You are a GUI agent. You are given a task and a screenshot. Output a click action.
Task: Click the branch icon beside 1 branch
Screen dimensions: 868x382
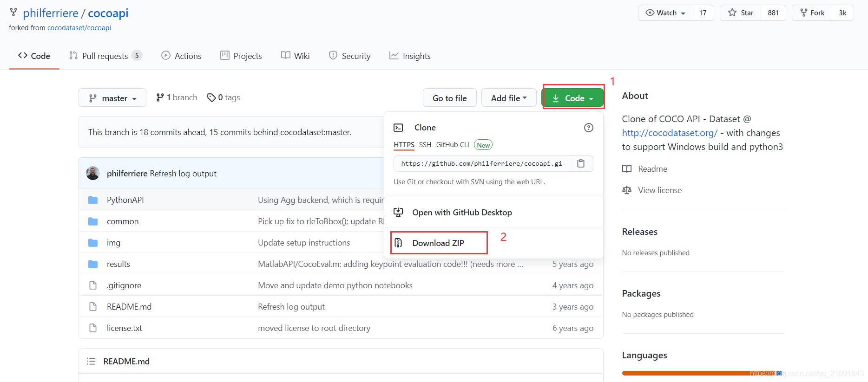160,97
